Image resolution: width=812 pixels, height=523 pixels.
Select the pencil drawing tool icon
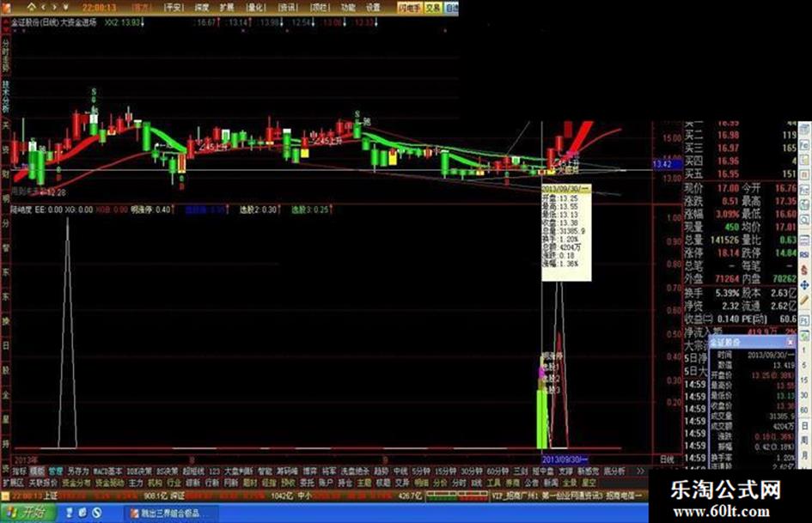point(804,301)
